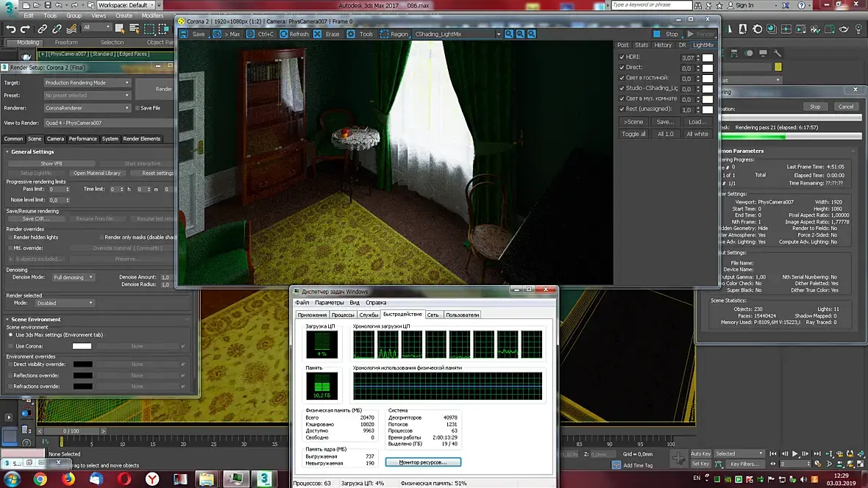Open the CShading_LightMix channel dropdown

tap(458, 34)
